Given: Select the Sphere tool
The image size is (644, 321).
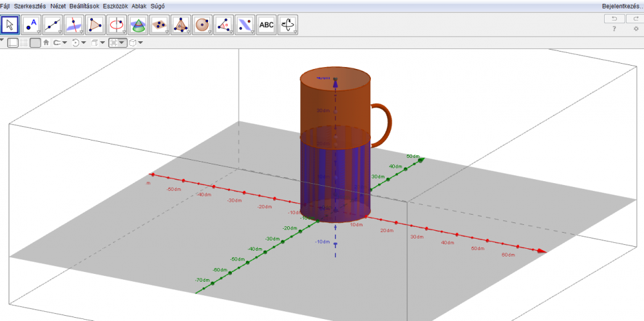Looking at the screenshot, I should 202,25.
